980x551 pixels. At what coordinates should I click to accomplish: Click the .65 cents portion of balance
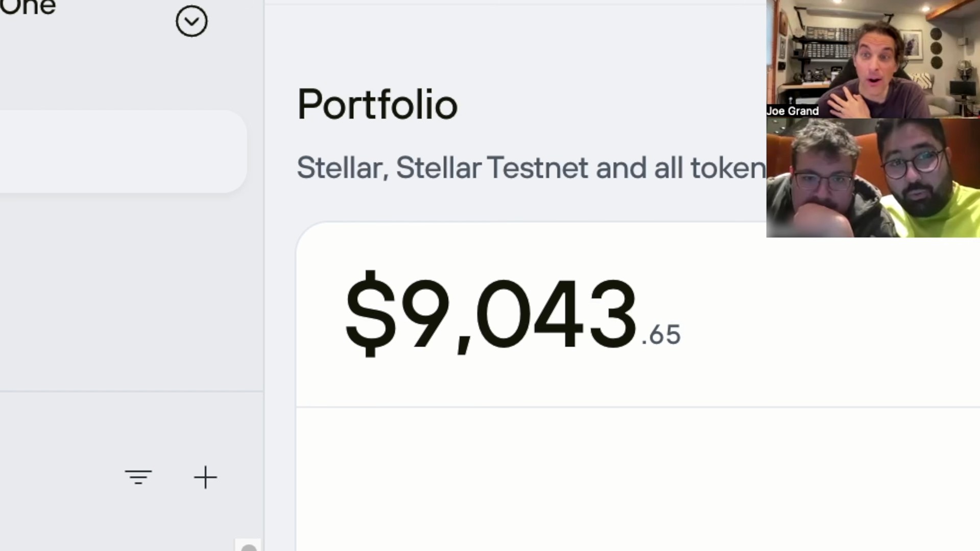(661, 335)
